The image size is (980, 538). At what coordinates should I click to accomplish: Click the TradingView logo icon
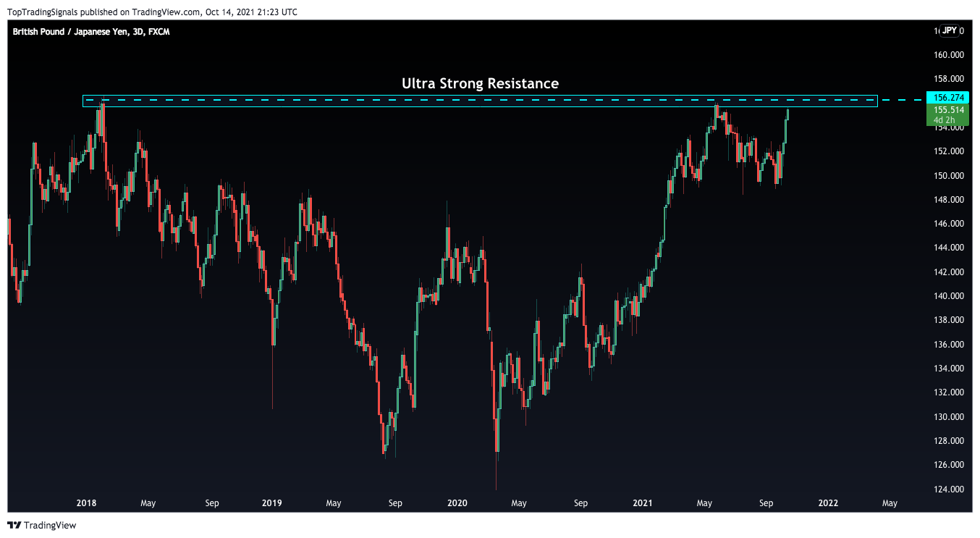[x=14, y=526]
